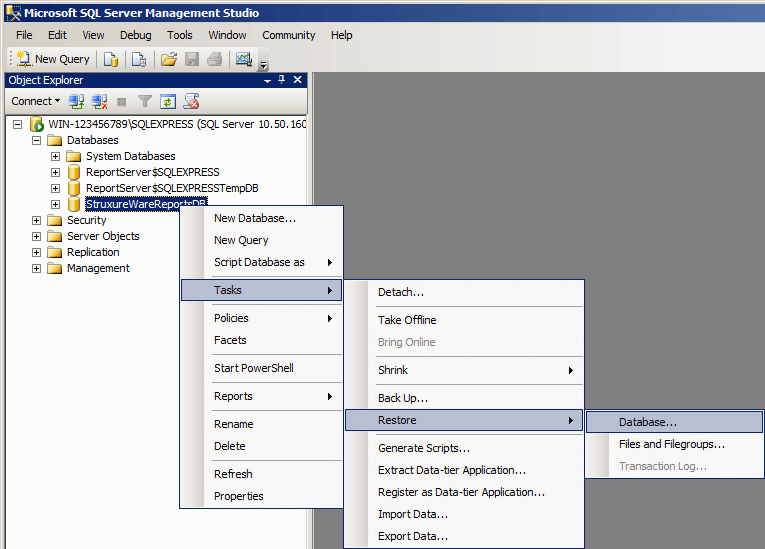Click the New Query toolbar button
This screenshot has height=549, width=765.
[53, 59]
